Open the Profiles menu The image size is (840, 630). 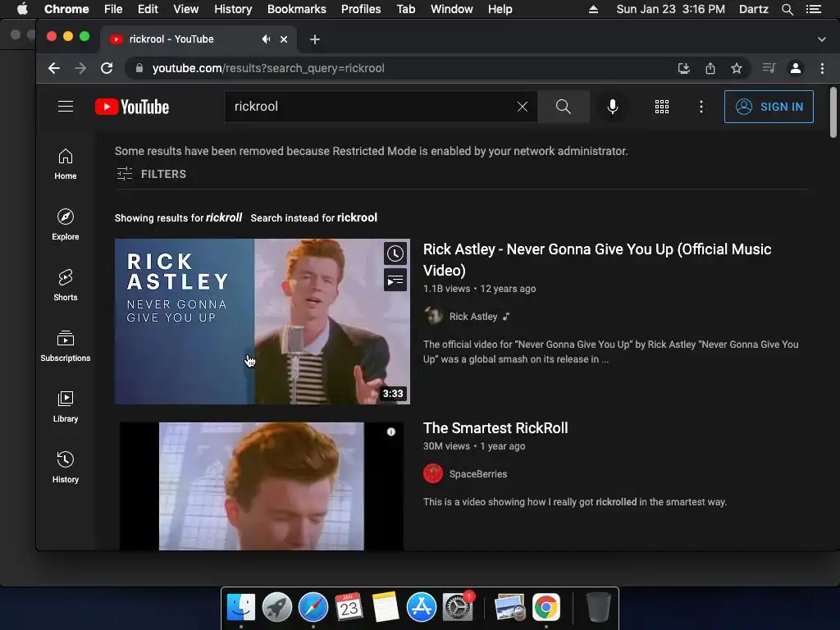[361, 9]
